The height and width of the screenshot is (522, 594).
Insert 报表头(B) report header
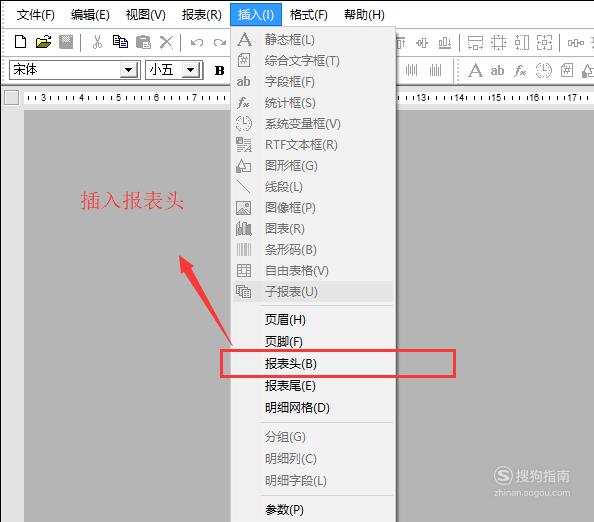pyautogui.click(x=313, y=364)
